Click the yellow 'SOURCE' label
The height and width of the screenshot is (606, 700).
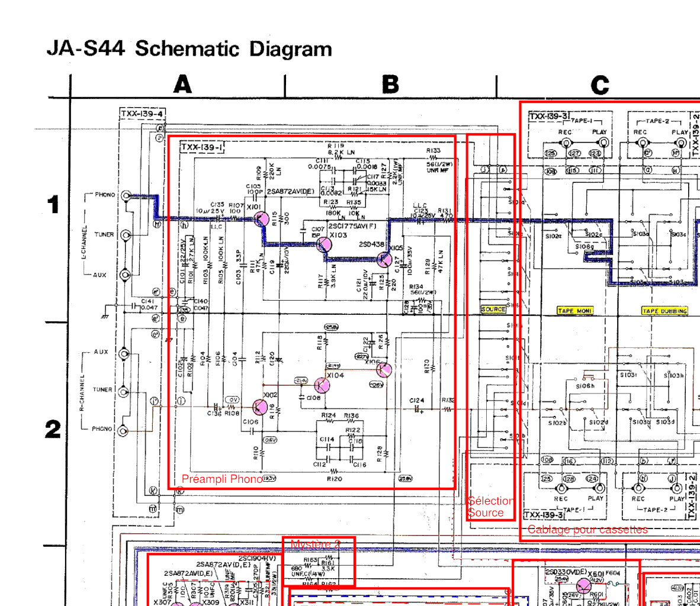[x=493, y=310]
